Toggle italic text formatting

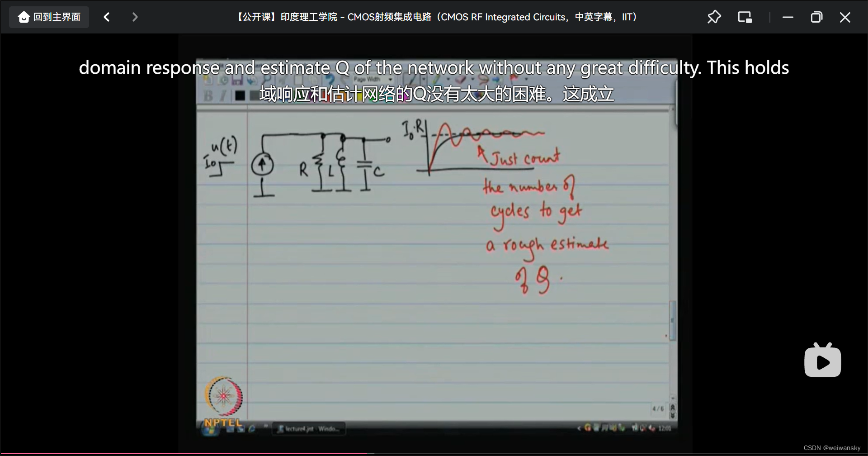(223, 95)
